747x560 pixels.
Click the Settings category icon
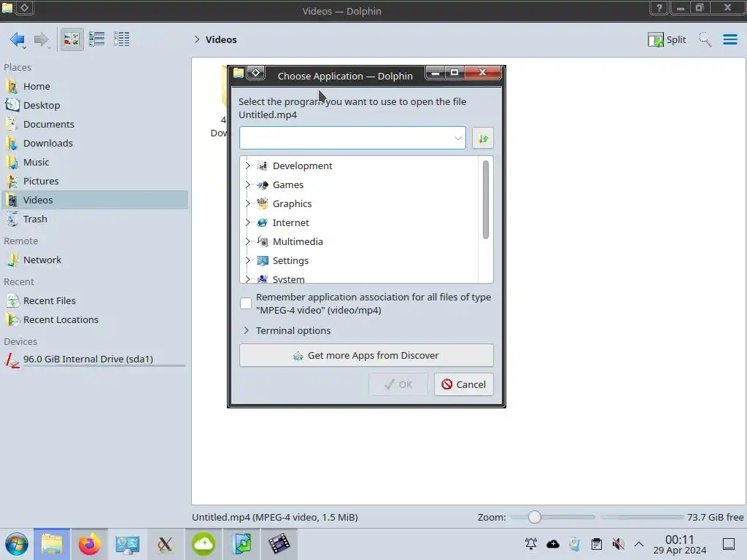pos(263,260)
